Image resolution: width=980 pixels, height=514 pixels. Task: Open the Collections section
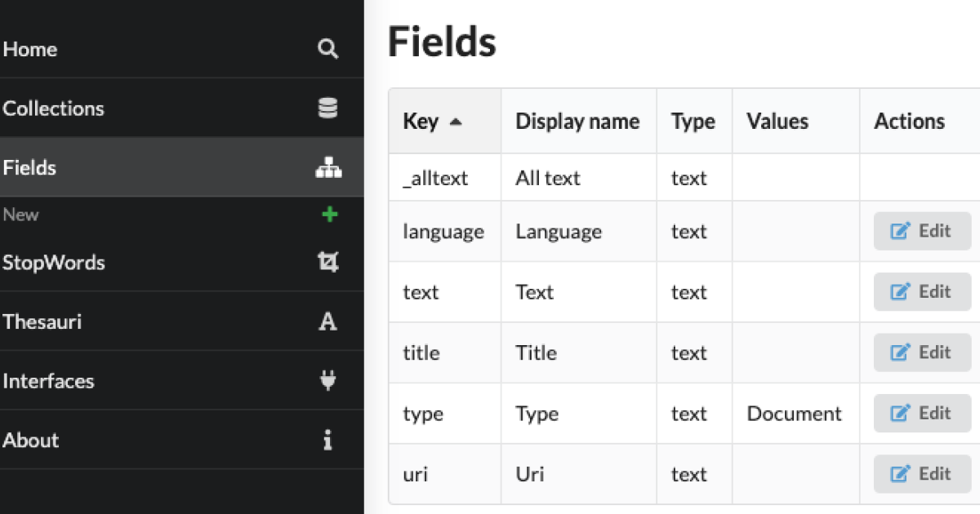click(54, 108)
